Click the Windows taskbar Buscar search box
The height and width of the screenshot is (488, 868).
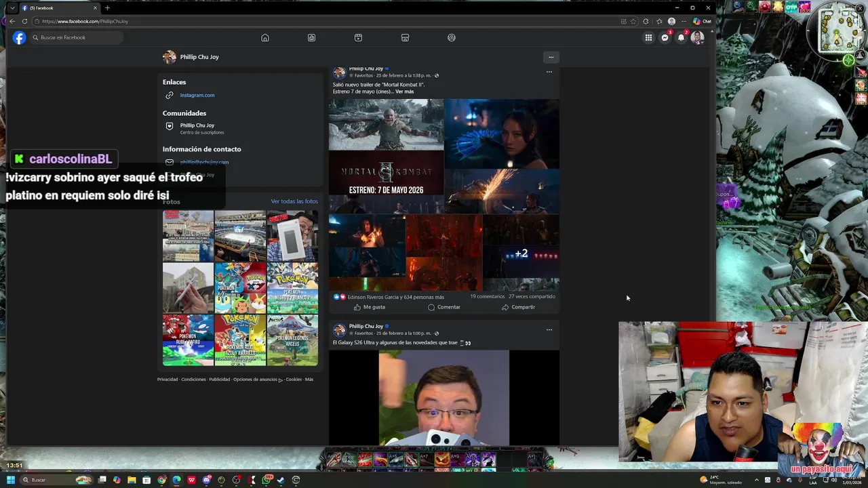pos(56,480)
